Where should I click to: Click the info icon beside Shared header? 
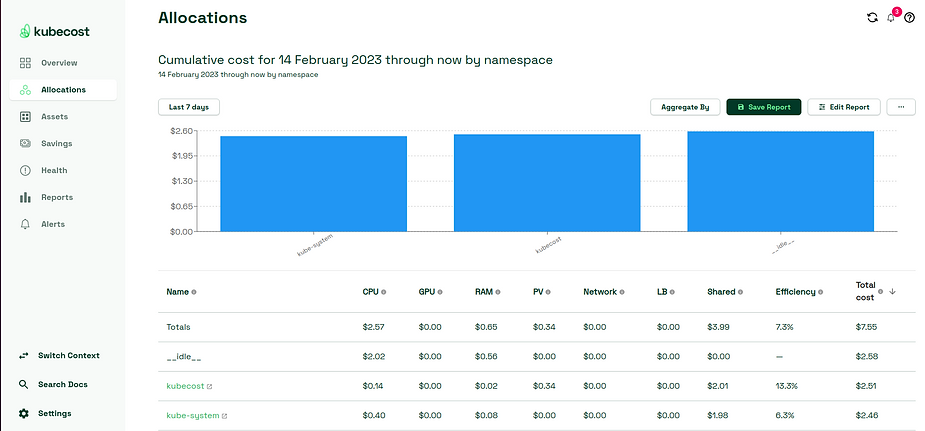pos(740,292)
